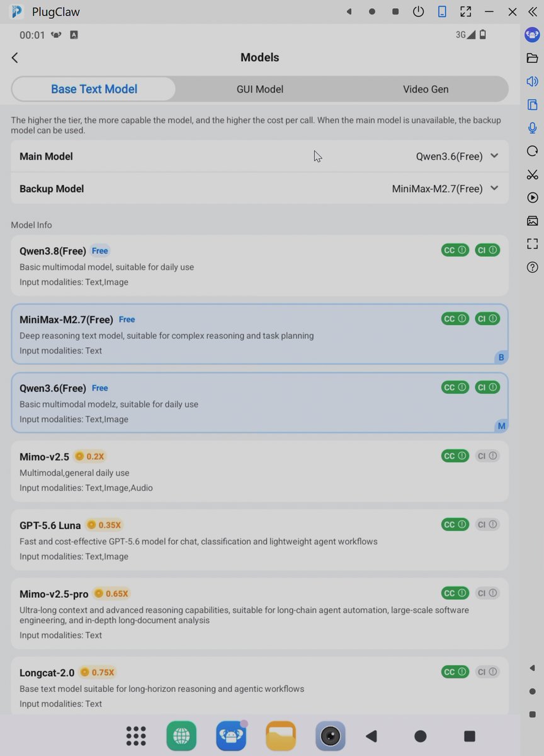Image resolution: width=544 pixels, height=756 pixels.
Task: Open the folder icon in right sidebar
Action: click(532, 58)
